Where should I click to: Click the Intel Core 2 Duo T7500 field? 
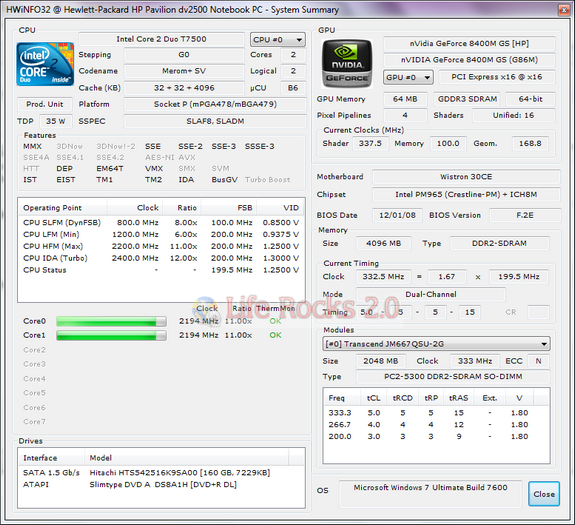click(x=161, y=39)
